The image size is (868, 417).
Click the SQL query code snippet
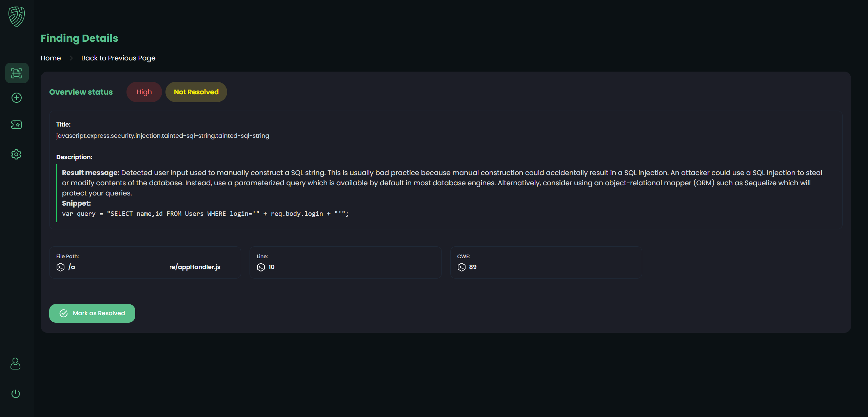click(205, 214)
